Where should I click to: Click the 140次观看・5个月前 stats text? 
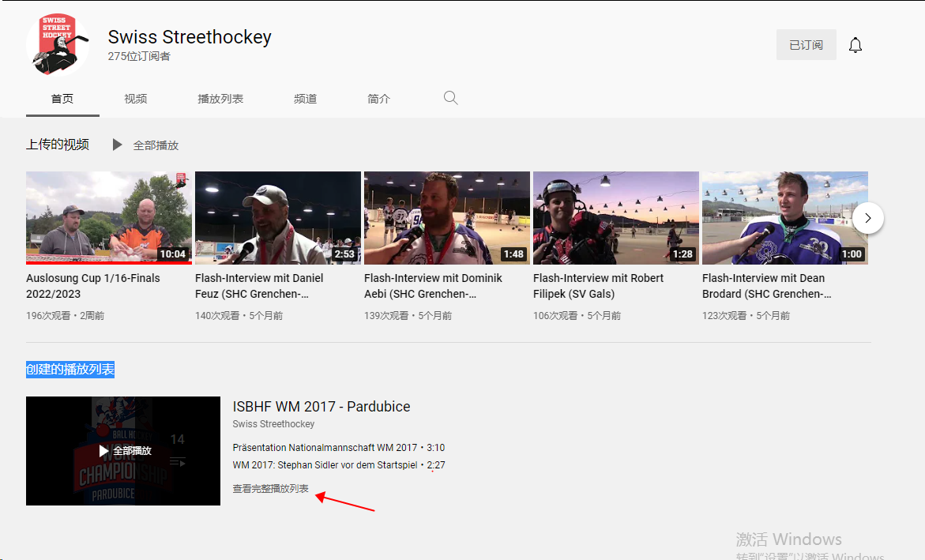239,316
